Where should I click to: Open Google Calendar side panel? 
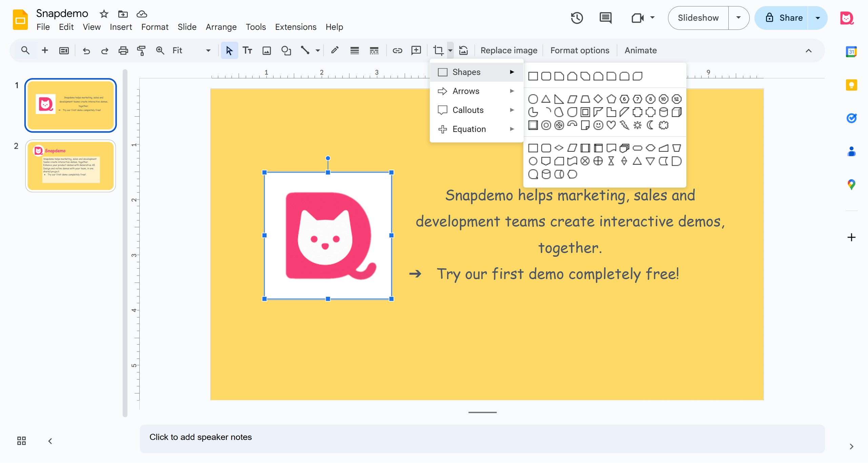(x=851, y=52)
